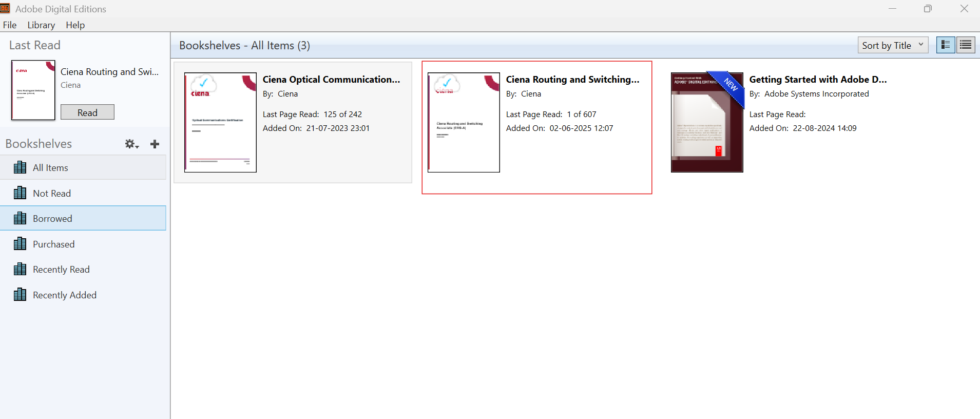Add a new bookshelf with plus icon

[x=155, y=144]
